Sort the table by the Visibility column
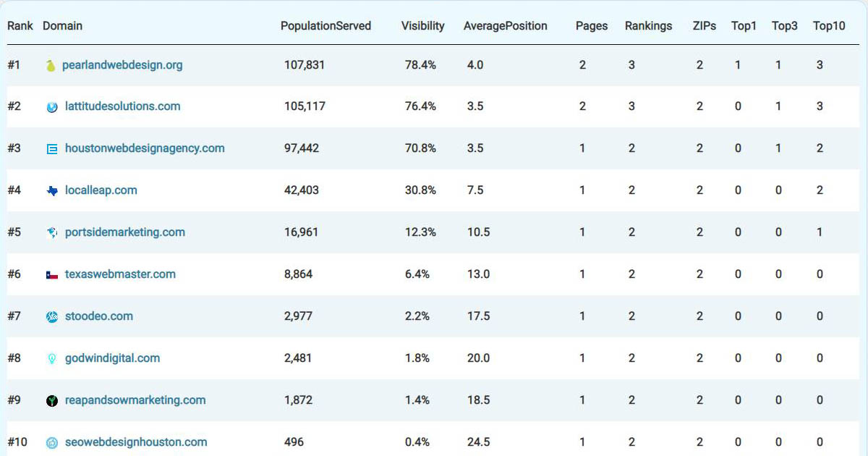Screen dimensions: 868x456 pyautogui.click(x=422, y=25)
